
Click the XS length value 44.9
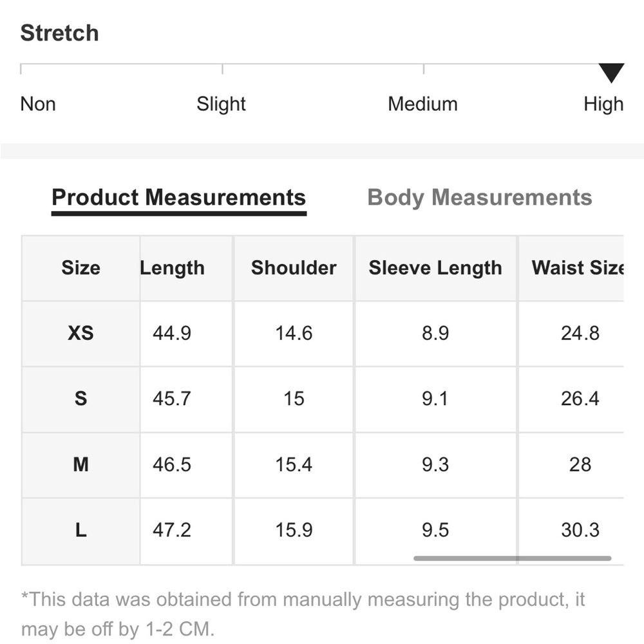(171, 334)
